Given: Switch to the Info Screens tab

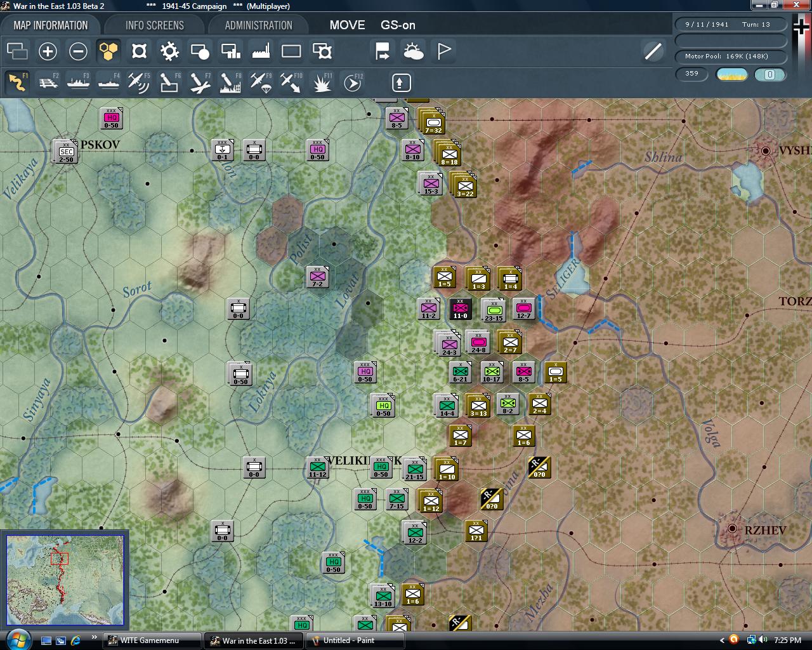Looking at the screenshot, I should tap(154, 25).
